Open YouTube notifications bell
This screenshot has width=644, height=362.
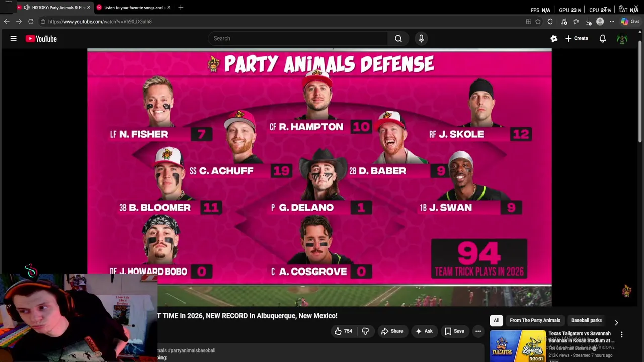[x=603, y=39]
